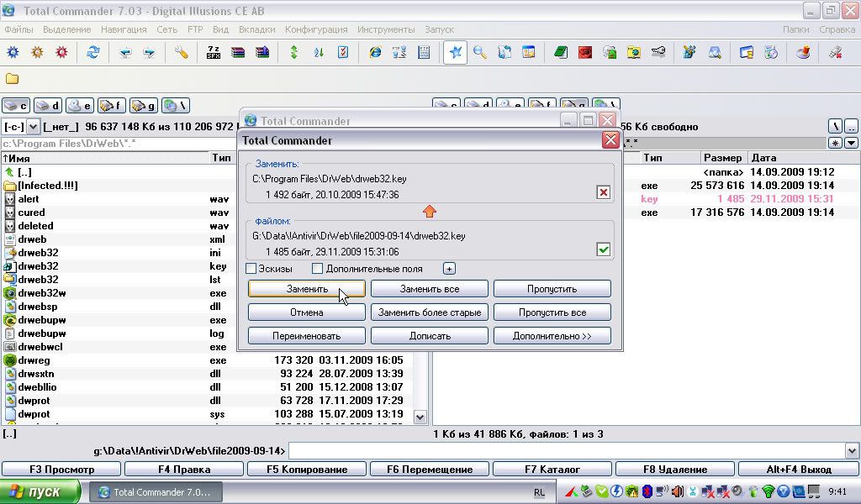Open the left drive dropdown [-c-]
Image resolution: width=861 pixels, height=504 pixels.
(33, 127)
